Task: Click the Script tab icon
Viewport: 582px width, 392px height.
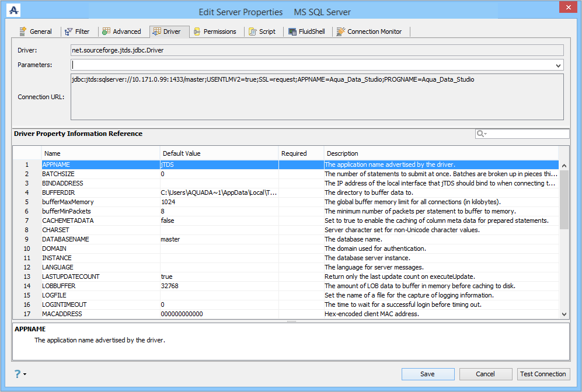Action: (252, 32)
